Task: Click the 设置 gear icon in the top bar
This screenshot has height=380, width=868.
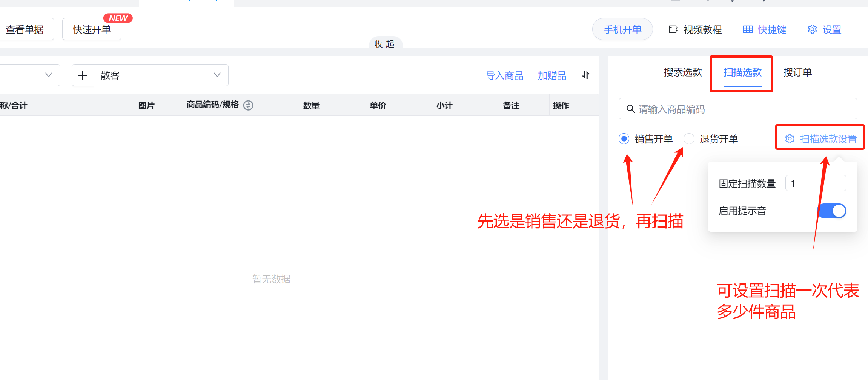Action: coord(812,29)
